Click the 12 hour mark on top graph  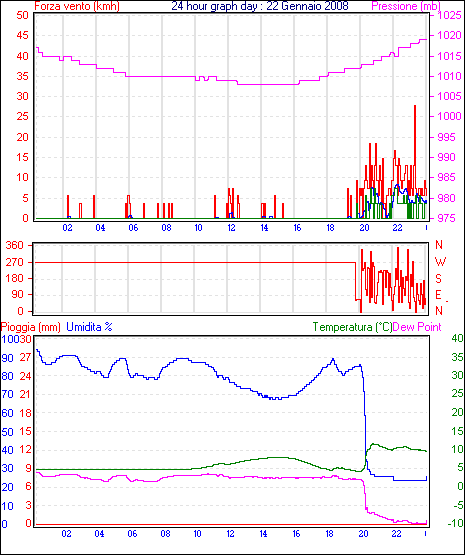click(231, 228)
